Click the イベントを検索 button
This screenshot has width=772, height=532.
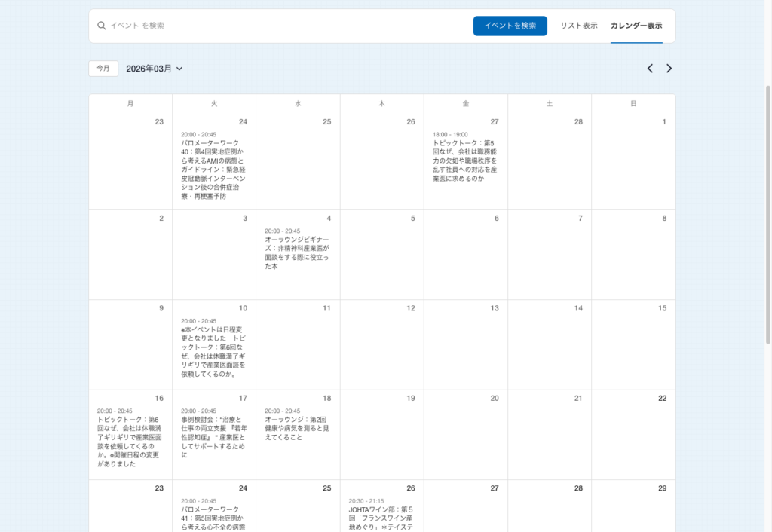[510, 26]
